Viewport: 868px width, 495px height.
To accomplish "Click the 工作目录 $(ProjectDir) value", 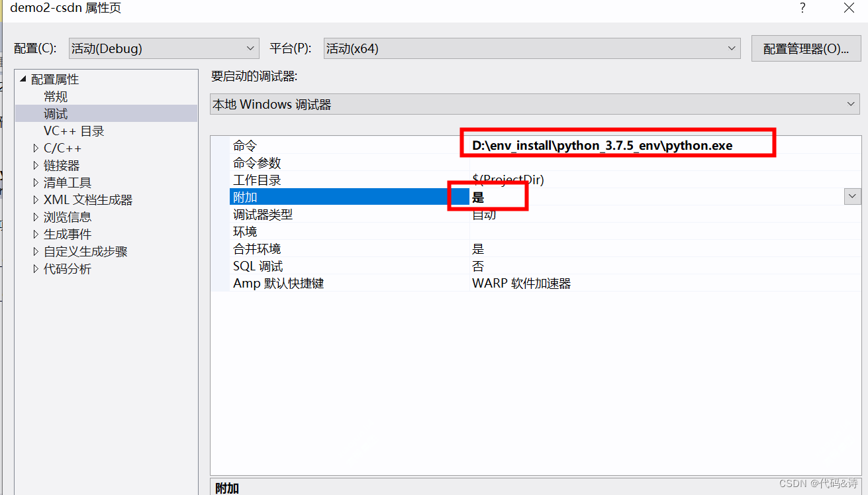I will click(x=510, y=179).
